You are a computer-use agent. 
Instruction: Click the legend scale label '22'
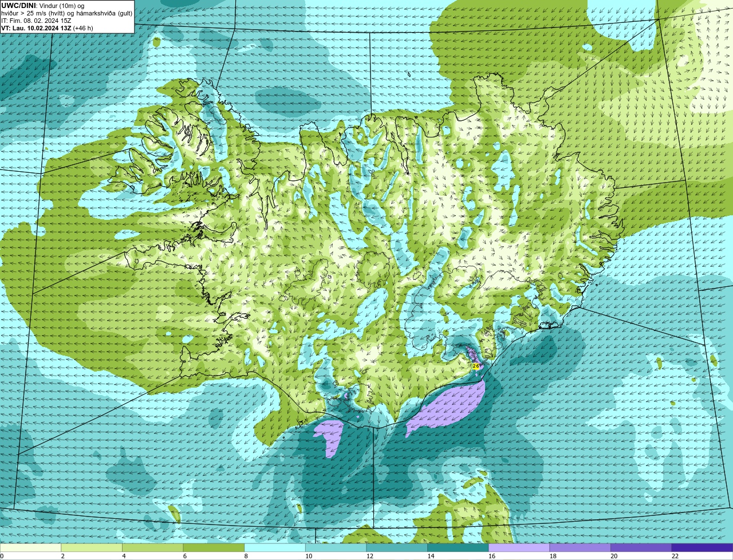pyautogui.click(x=675, y=556)
